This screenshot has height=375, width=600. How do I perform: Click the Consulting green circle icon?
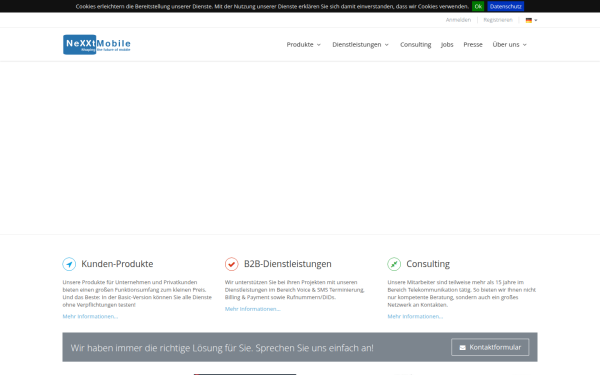point(394,264)
